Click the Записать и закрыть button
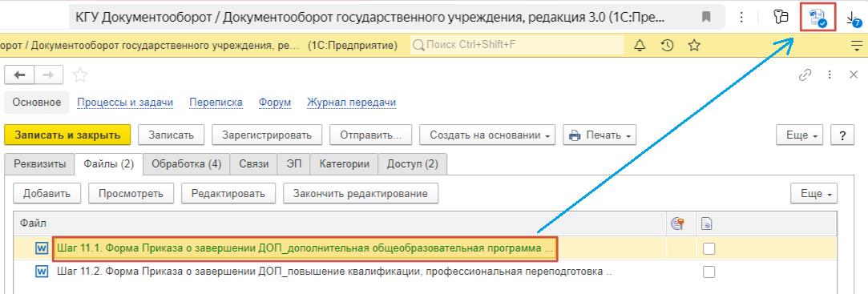Viewport: 868px width, 294px height. [67, 135]
